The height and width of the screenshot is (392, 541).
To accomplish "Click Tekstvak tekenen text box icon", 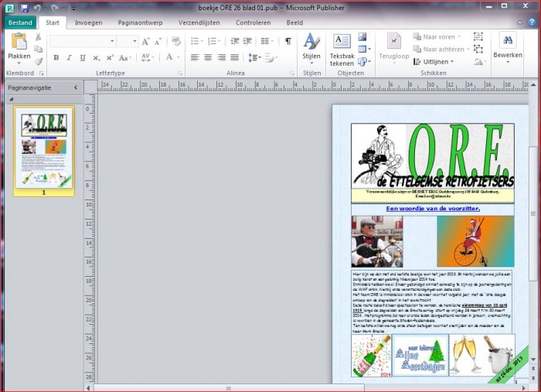I will [x=342, y=42].
